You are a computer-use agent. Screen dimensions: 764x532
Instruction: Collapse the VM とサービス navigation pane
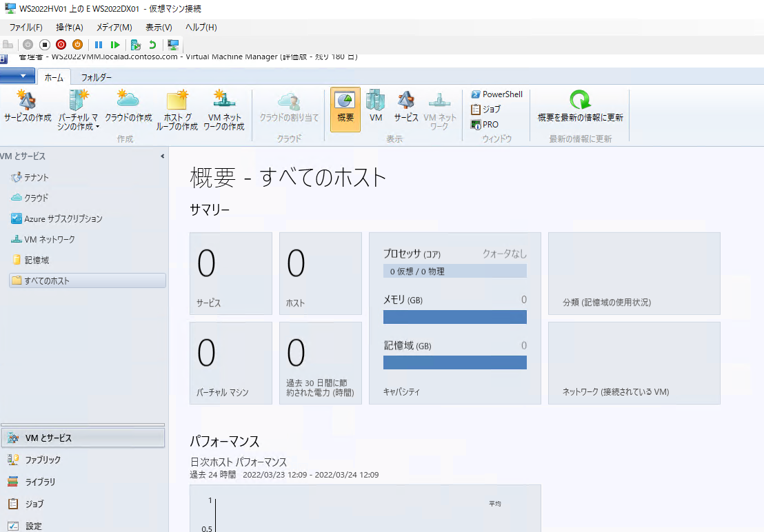click(x=162, y=156)
